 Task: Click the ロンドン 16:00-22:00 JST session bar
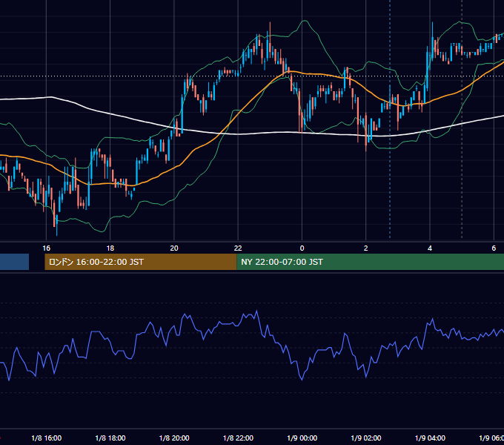tap(141, 262)
